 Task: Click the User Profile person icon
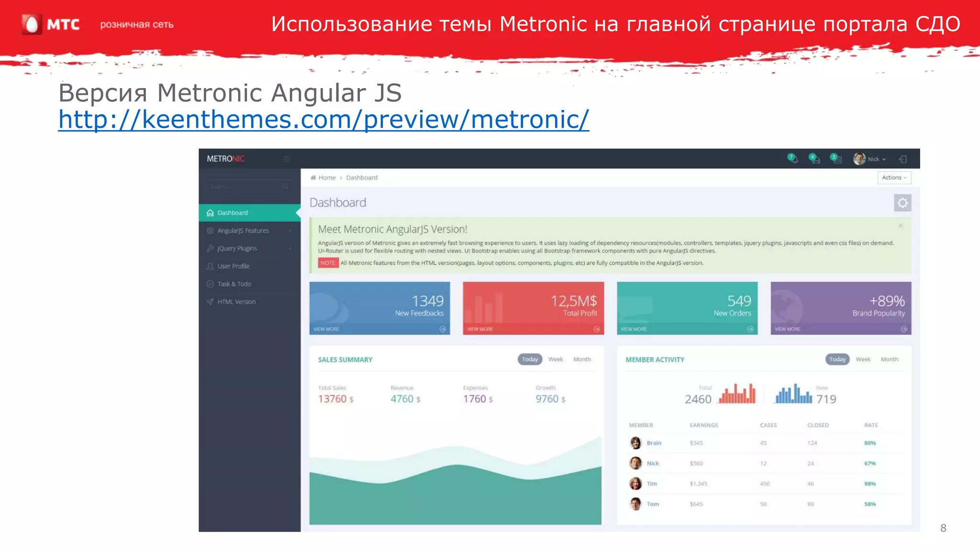click(x=210, y=266)
